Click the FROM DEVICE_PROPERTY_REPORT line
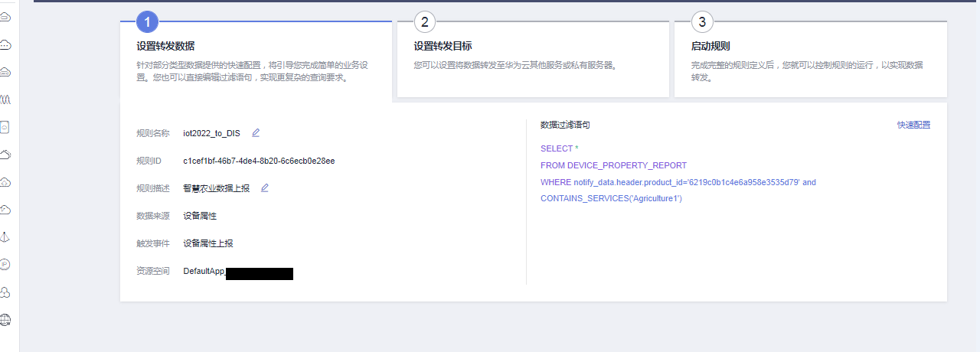Viewport: 980px width, 352px height. (614, 165)
